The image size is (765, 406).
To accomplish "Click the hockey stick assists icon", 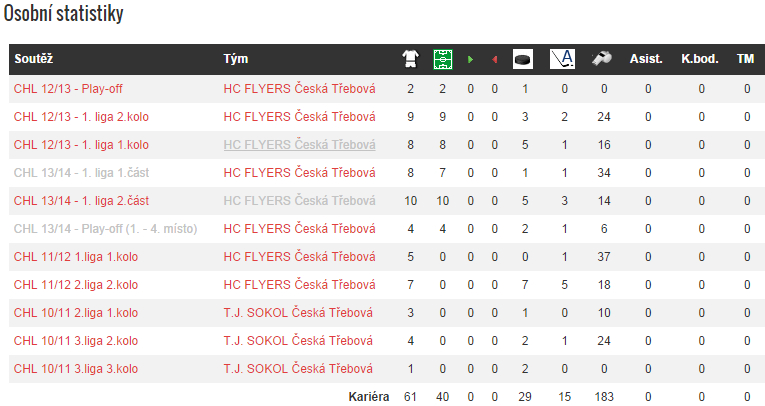I will (563, 60).
